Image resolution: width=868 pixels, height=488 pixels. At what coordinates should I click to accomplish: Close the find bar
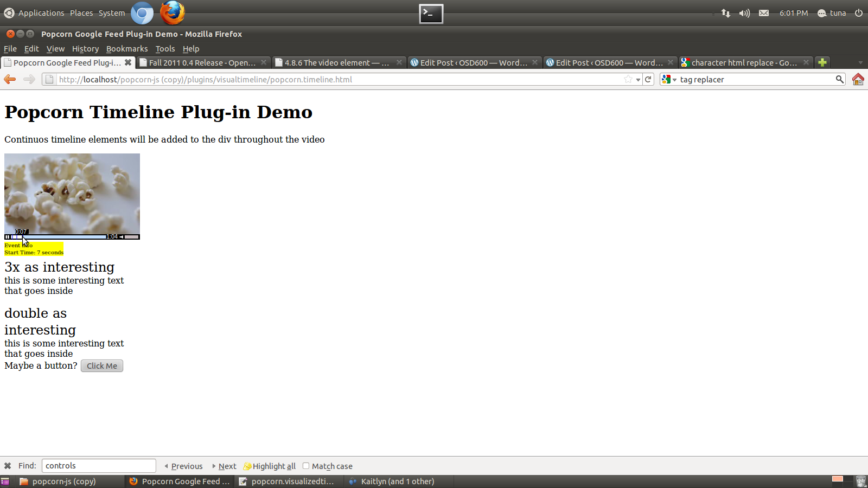tap(8, 466)
